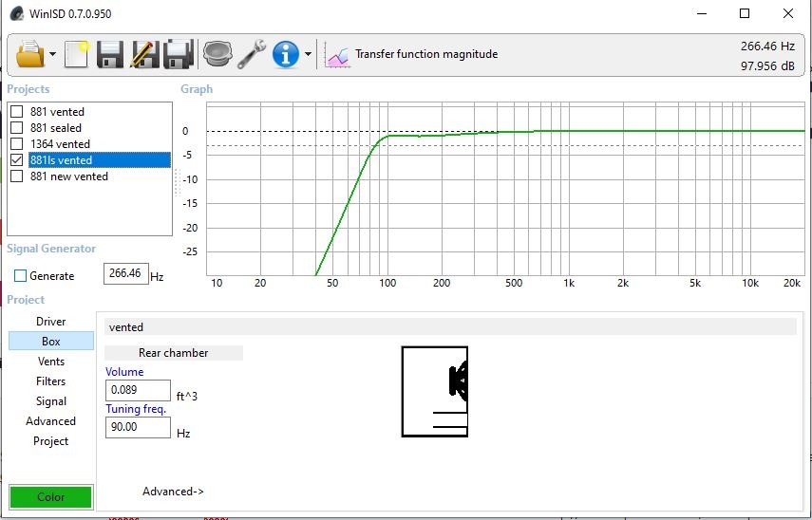Check the 881 sealed project checkbox
Image resolution: width=812 pixels, height=520 pixels.
(16, 128)
